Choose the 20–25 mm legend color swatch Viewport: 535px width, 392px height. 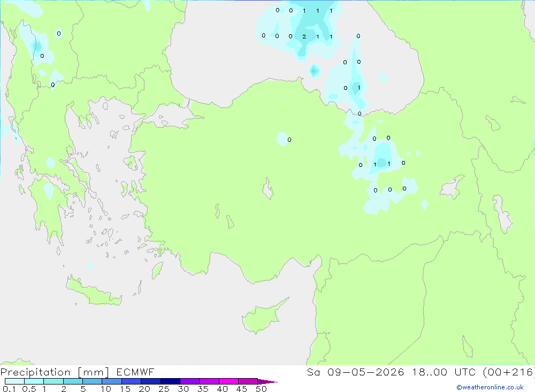150,381
